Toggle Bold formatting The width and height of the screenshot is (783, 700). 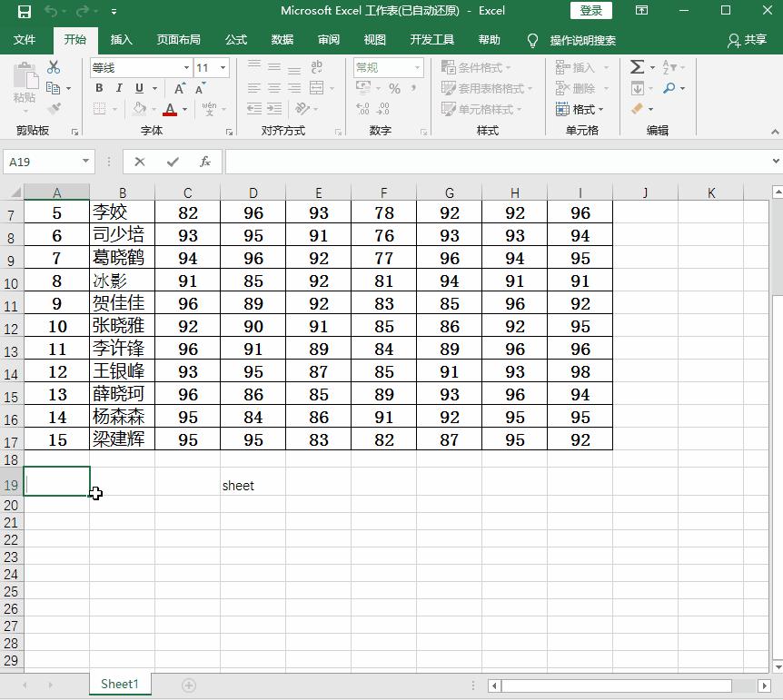pos(99,88)
